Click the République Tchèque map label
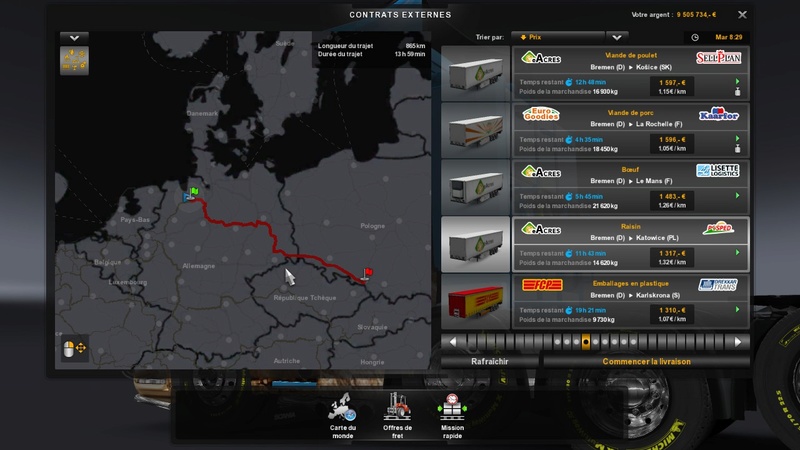This screenshot has height=450, width=800. (x=305, y=298)
